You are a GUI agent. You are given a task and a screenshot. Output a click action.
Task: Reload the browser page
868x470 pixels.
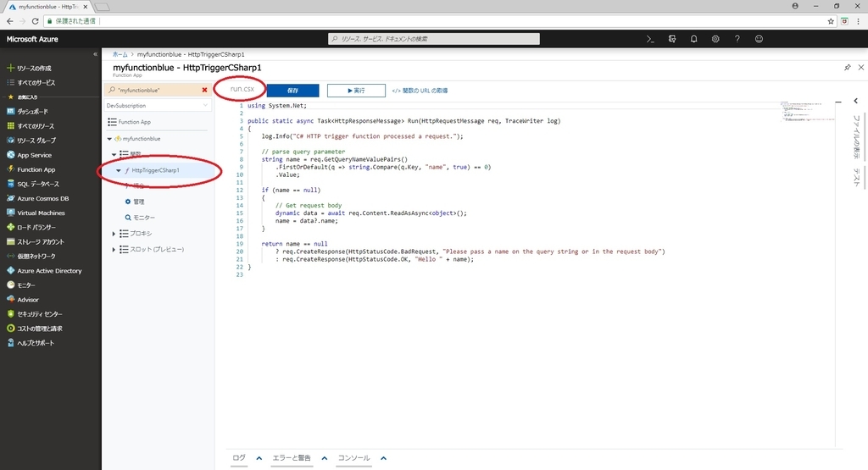35,21
